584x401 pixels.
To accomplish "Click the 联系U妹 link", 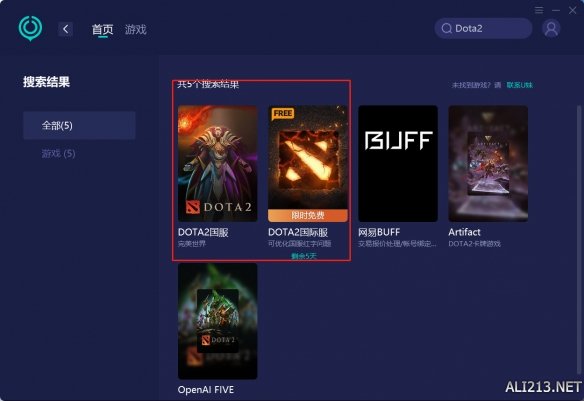I will (519, 85).
